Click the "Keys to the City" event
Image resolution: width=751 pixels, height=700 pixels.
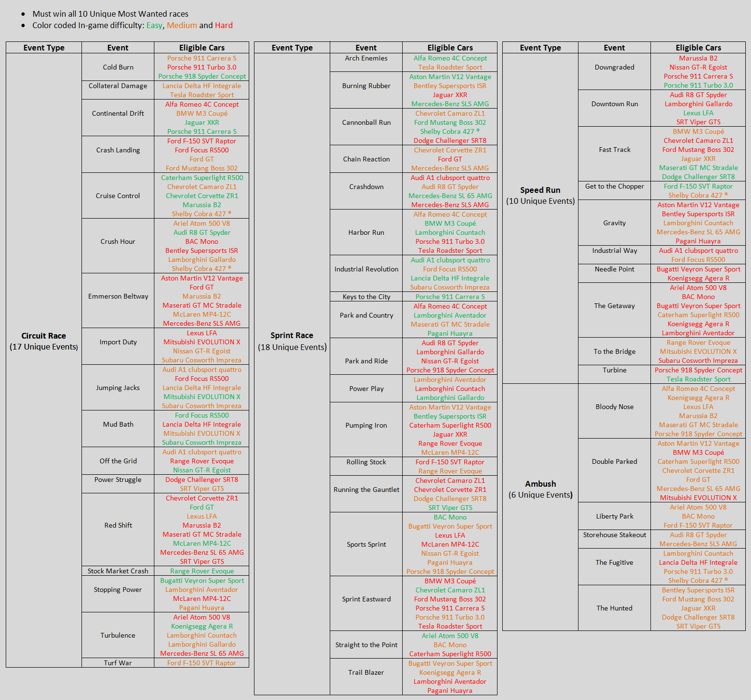tap(366, 297)
